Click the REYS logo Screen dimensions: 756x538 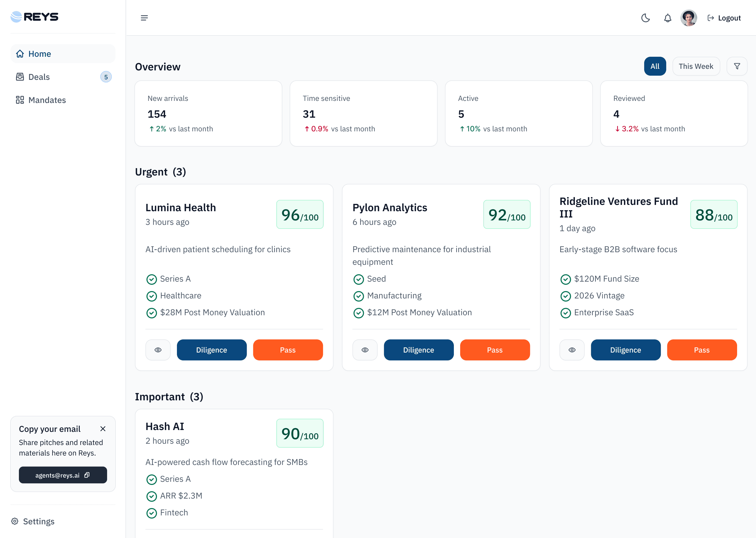click(34, 17)
